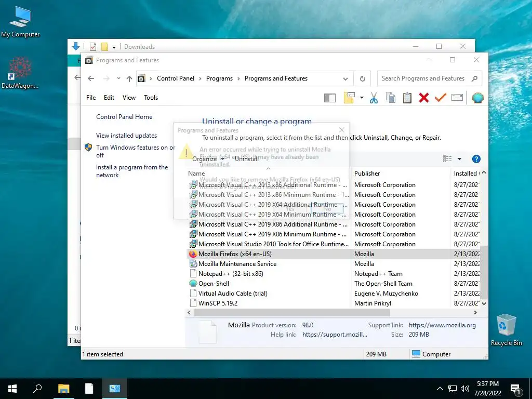Select Microsoft Visual C++ 2019 X86 Additional Runtime
Screen dimensions: 532x399
pyautogui.click(x=273, y=224)
